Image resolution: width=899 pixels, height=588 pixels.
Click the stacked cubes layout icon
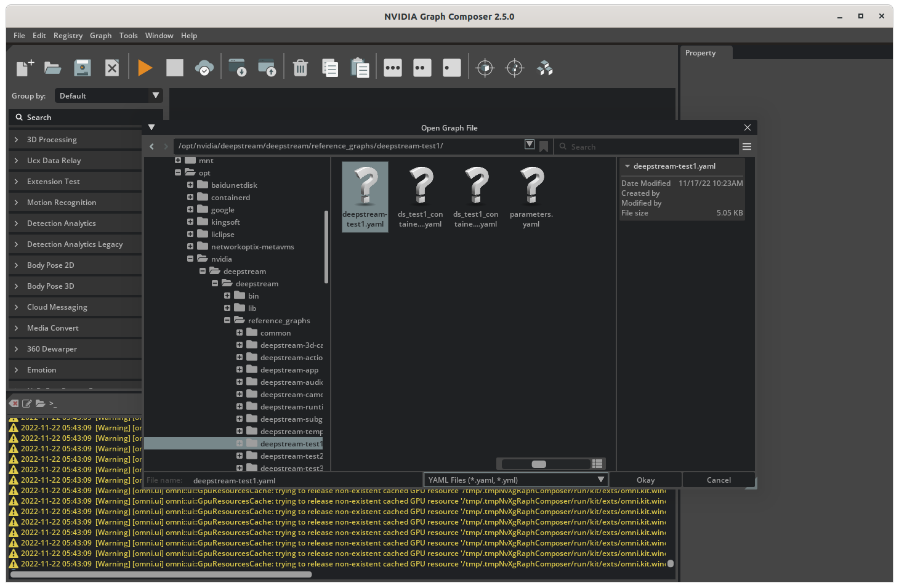(x=545, y=68)
